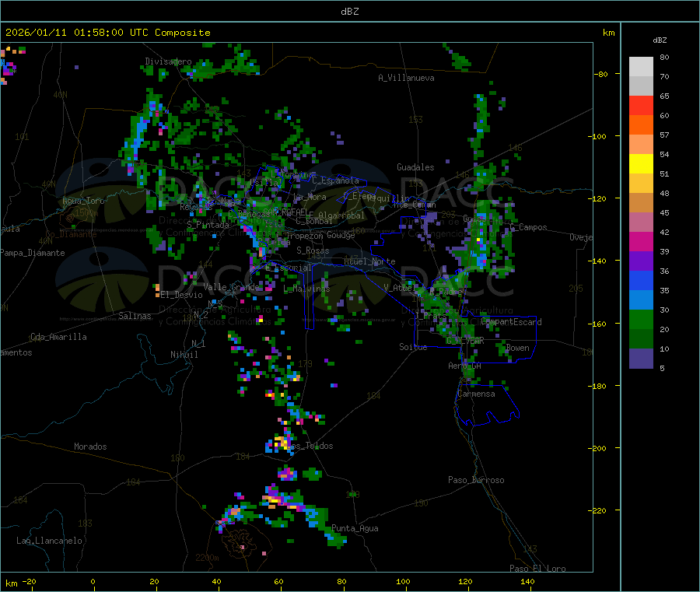
Task: Click the Lag.Llancanelo map label
Action: (x=49, y=541)
